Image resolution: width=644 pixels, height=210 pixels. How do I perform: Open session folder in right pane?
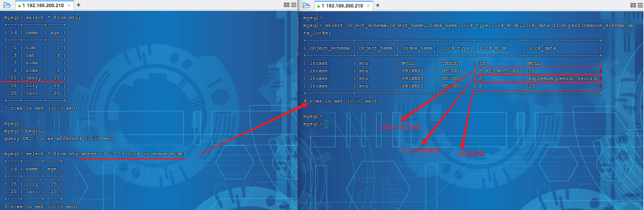pyautogui.click(x=306, y=5)
